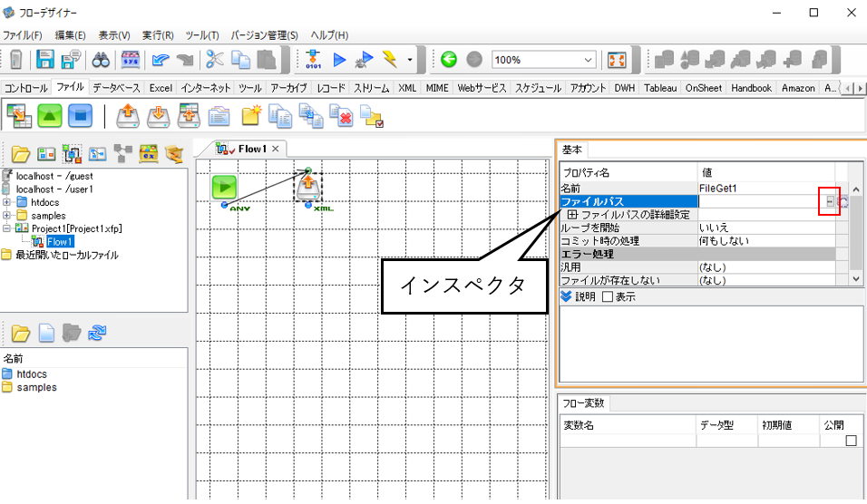Click the green Start component on the canvas
Viewport: 867px width, 504px height.
point(225,187)
